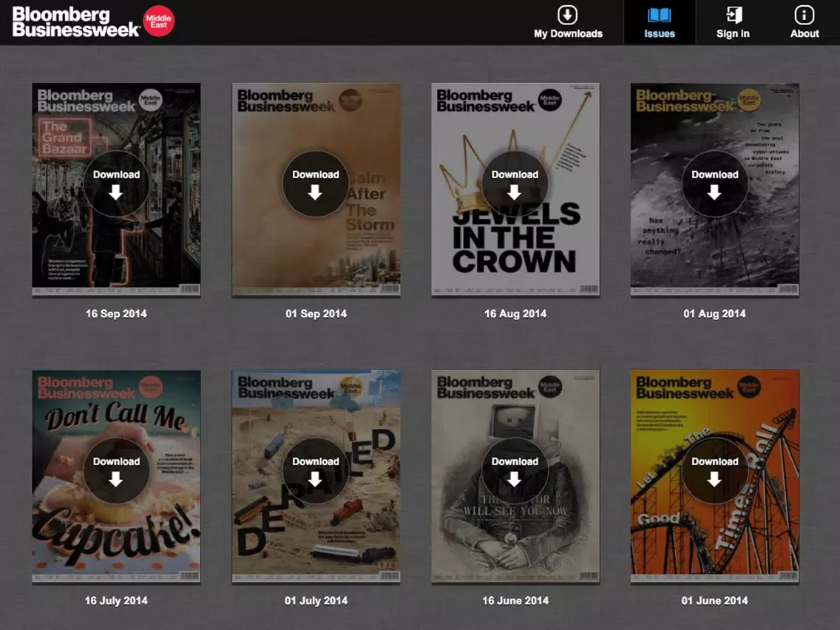Open the About page
Image resolution: width=840 pixels, height=630 pixels.
point(804,22)
